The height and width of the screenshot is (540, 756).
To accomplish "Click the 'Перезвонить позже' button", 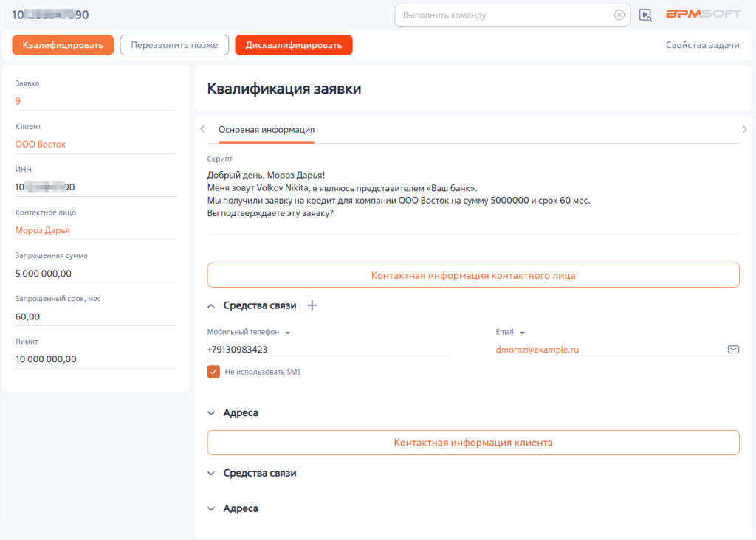I will coord(174,45).
